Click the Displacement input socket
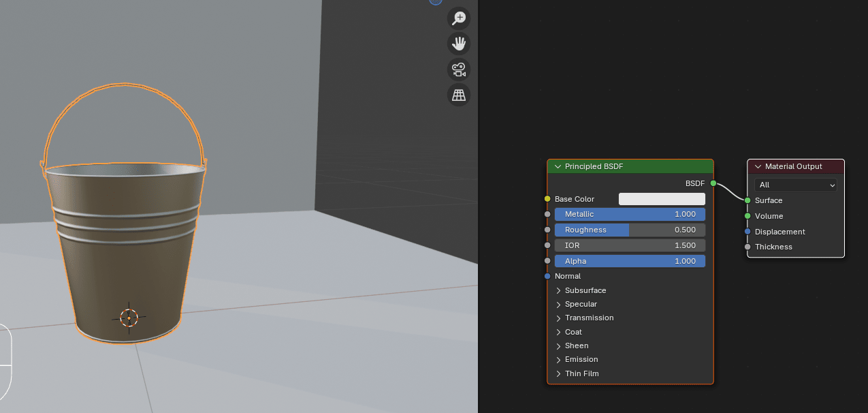The image size is (868, 413). (x=748, y=232)
